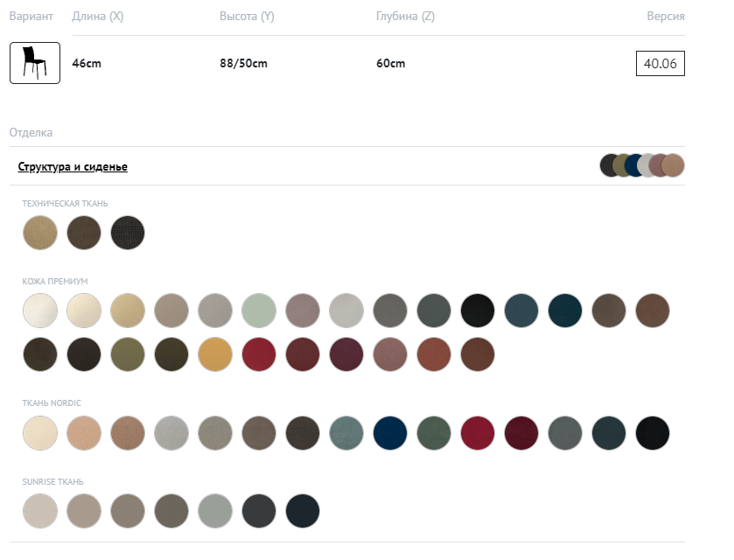Collapse the Структура и сиденье section
This screenshot has height=560, width=734.
pos(73,166)
